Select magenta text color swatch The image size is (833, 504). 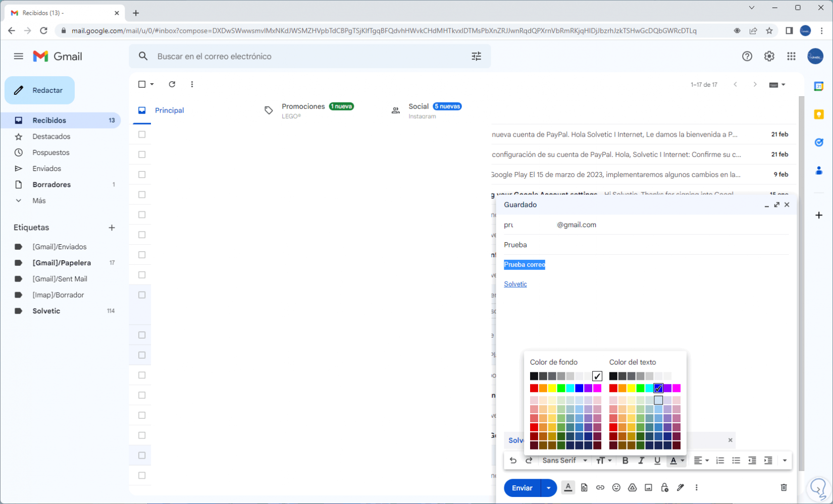[x=676, y=388]
